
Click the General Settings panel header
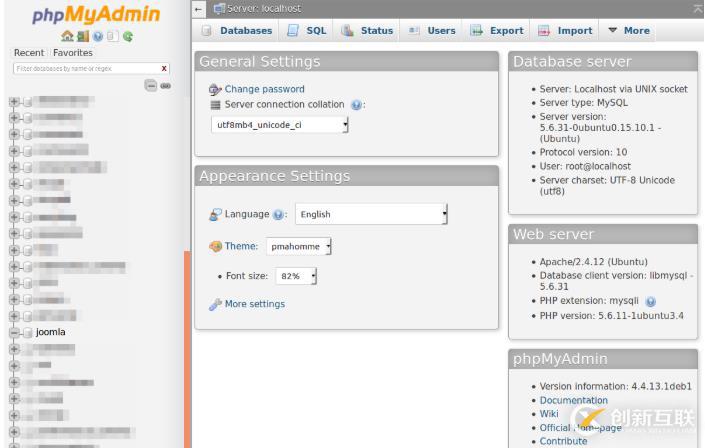tap(347, 62)
